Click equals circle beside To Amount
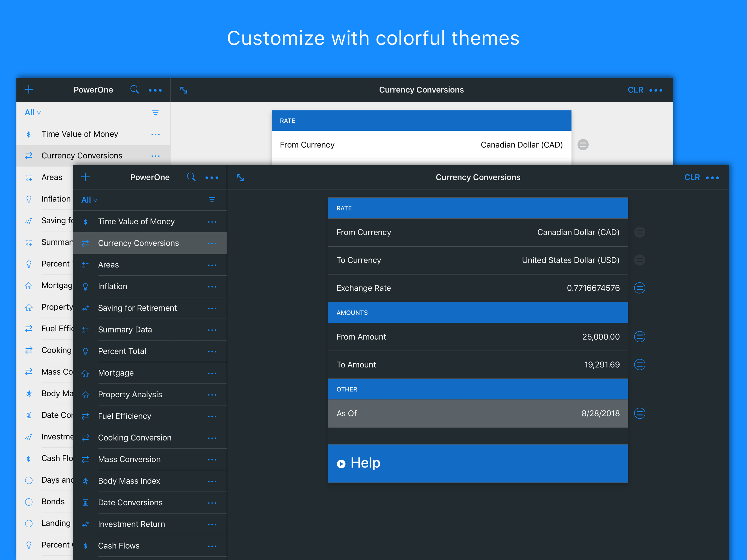 pyautogui.click(x=639, y=364)
